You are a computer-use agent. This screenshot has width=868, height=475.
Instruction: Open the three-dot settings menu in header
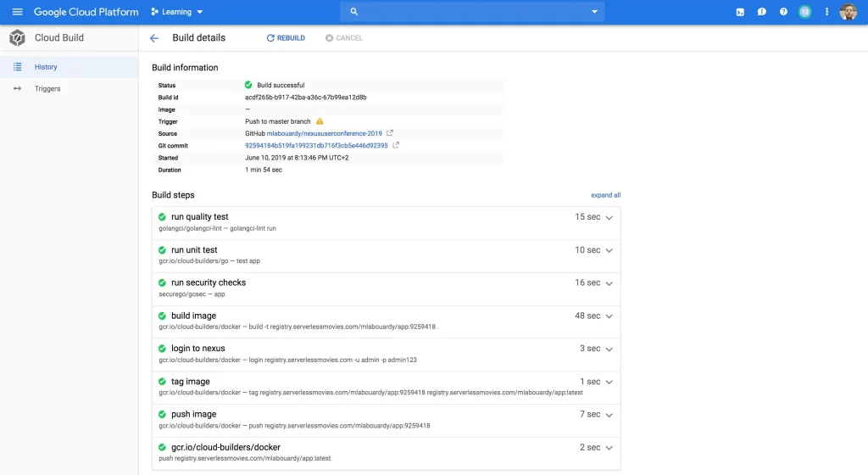pyautogui.click(x=826, y=12)
